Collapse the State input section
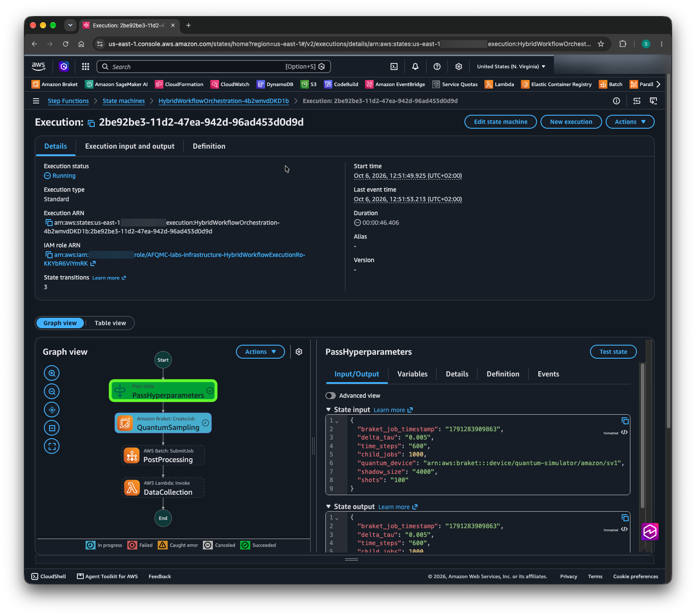This screenshot has height=616, width=696. [x=328, y=410]
